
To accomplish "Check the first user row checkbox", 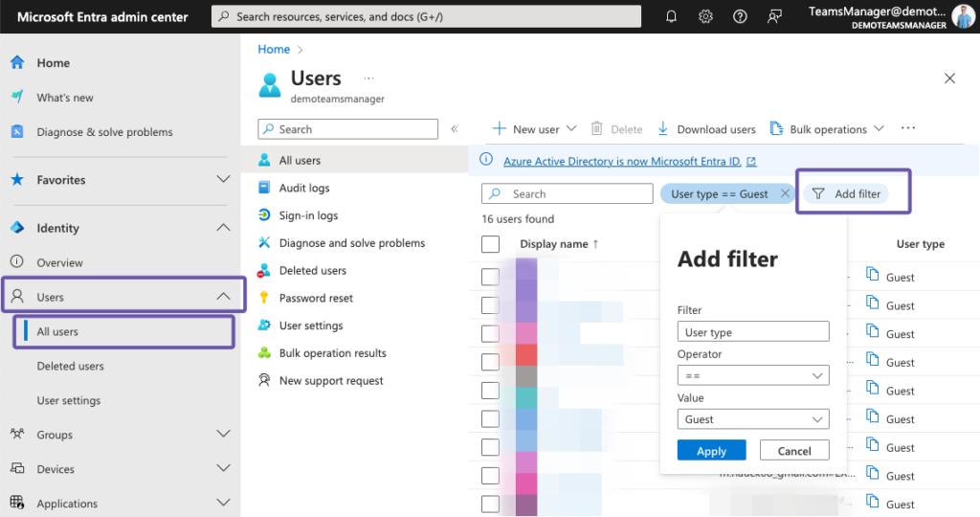I will click(491, 277).
